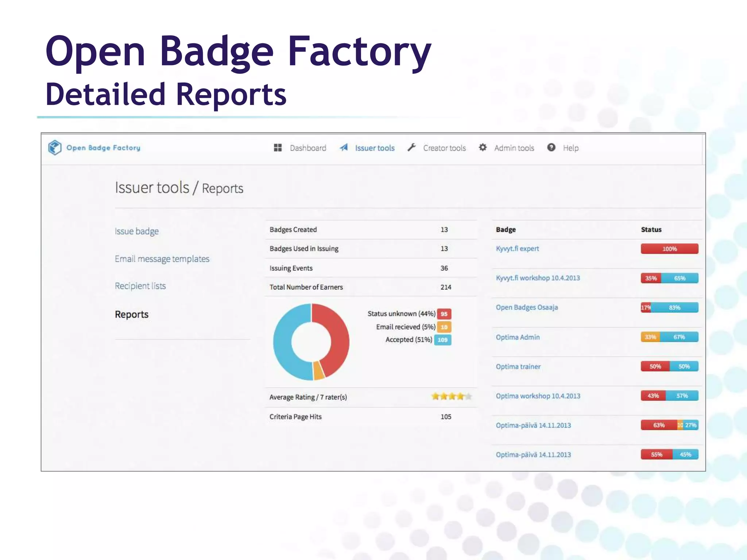747x560 pixels.
Task: Click 'Badges Used in Issuing' label
Action: pyautogui.click(x=304, y=249)
